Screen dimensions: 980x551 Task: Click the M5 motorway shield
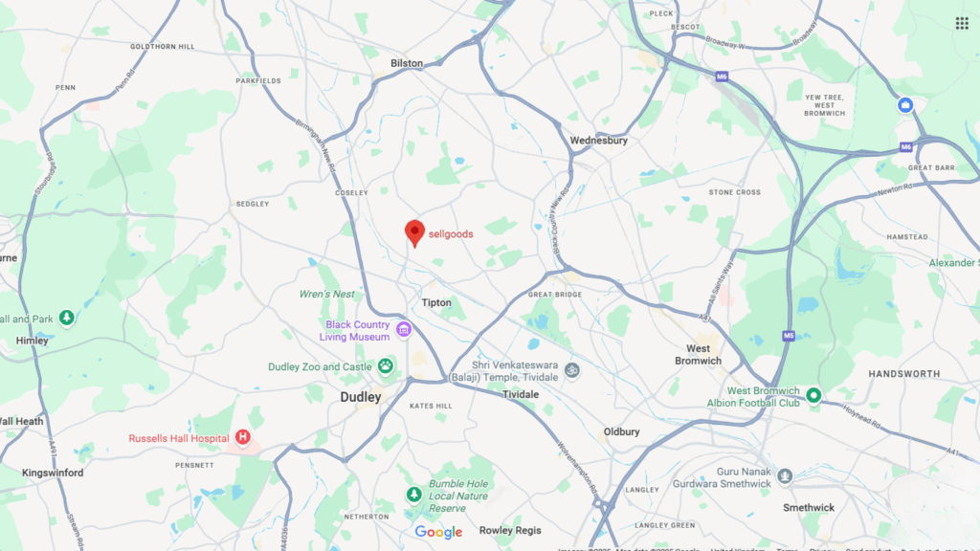789,336
